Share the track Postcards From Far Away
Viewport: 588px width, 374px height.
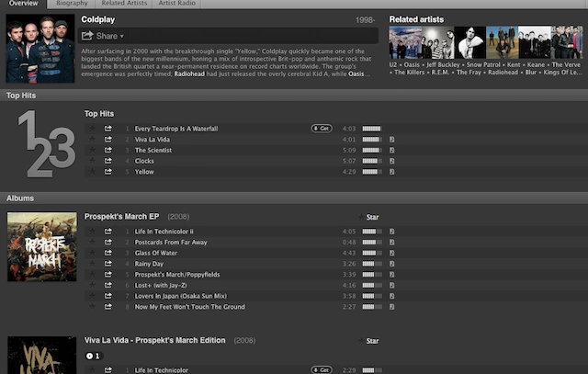click(x=108, y=243)
